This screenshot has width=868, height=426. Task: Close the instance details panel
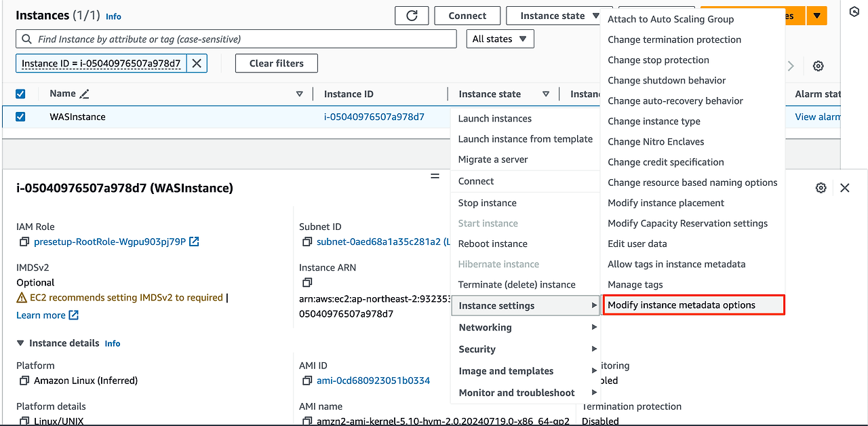click(845, 188)
